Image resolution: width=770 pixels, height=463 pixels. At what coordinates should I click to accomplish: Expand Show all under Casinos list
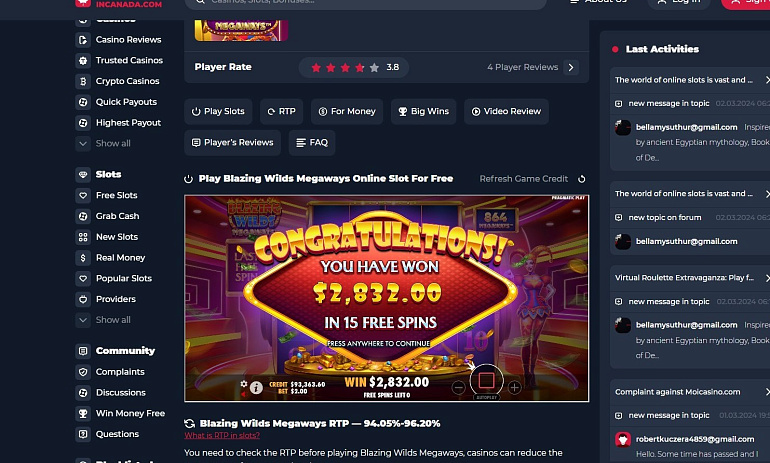click(x=104, y=143)
